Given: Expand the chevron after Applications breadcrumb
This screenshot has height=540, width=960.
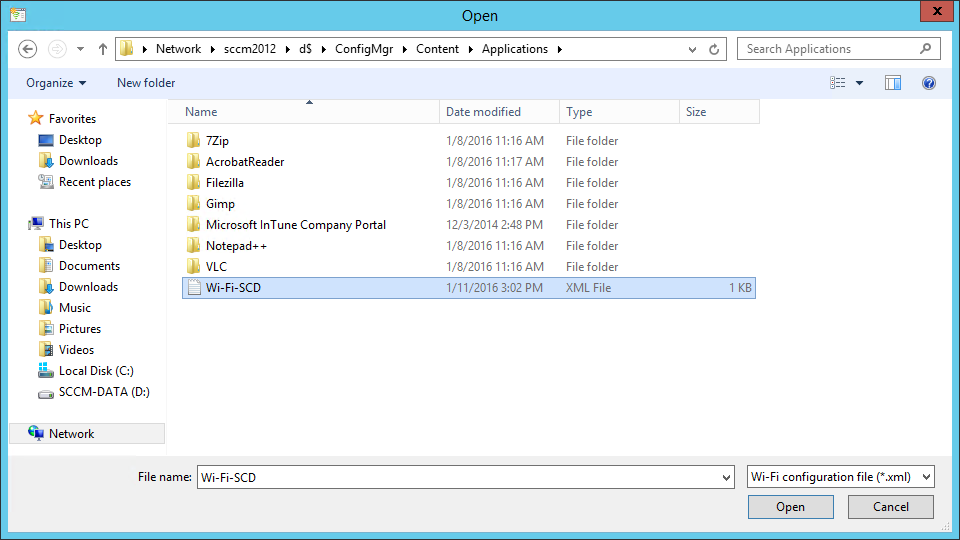Looking at the screenshot, I should [560, 49].
